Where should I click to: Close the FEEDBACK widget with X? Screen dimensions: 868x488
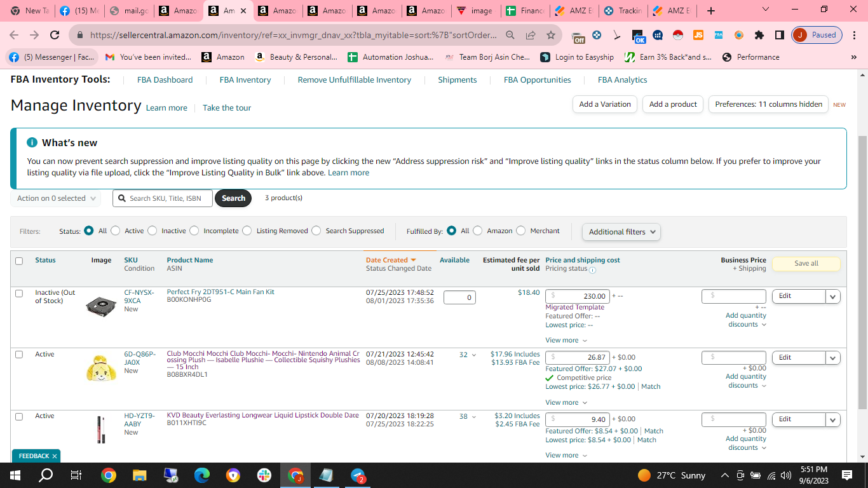[55, 456]
